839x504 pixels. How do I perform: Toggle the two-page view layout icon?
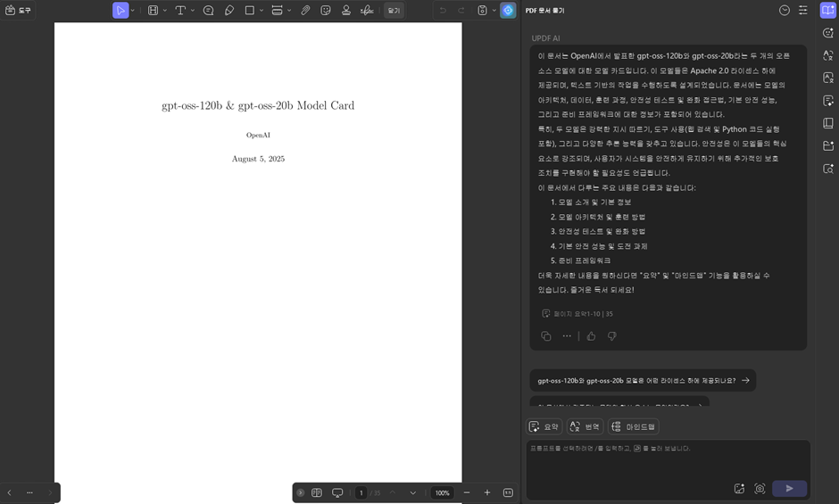pyautogui.click(x=317, y=492)
